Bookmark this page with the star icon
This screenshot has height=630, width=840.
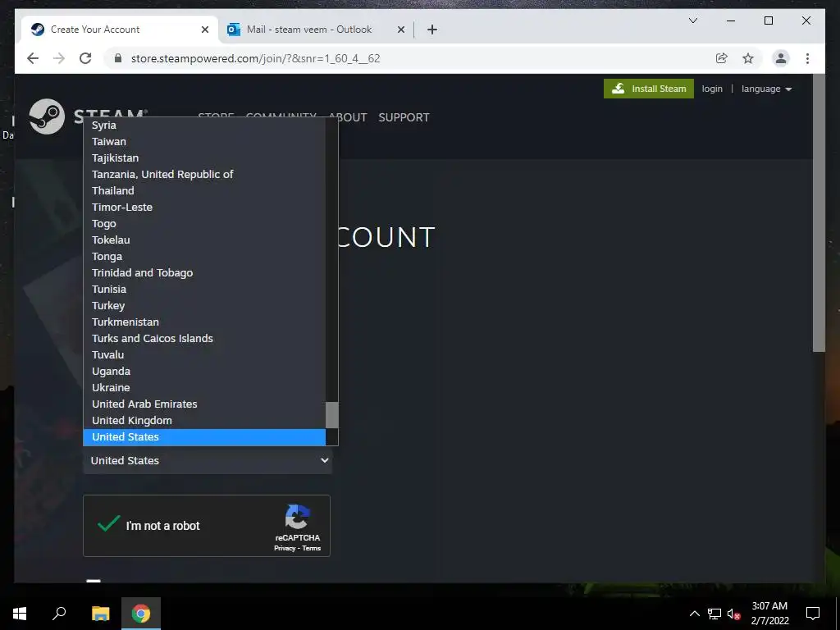click(748, 58)
